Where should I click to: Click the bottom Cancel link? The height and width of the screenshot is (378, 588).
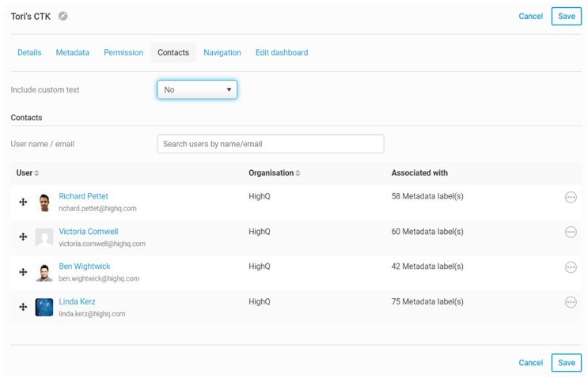(530, 363)
